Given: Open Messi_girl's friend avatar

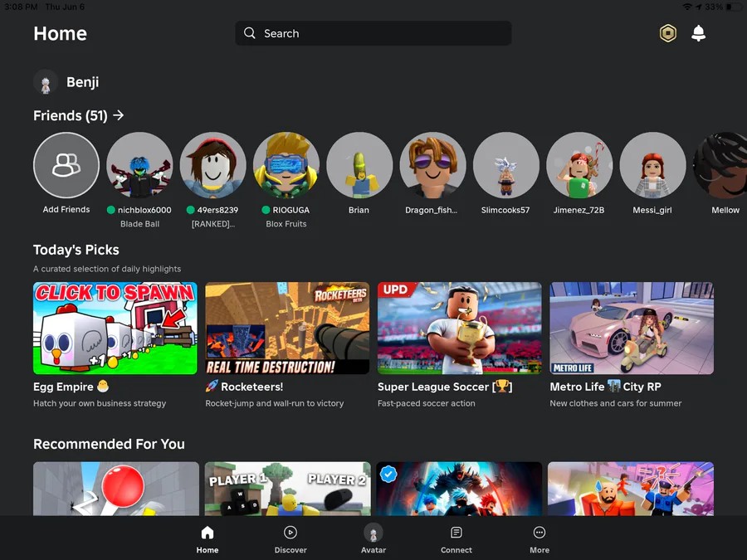Looking at the screenshot, I should (x=653, y=165).
